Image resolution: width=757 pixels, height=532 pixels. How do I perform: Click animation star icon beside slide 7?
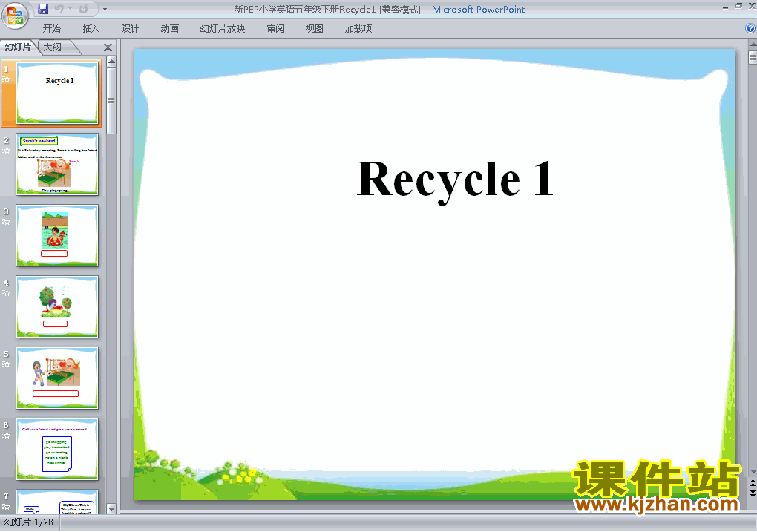6,507
